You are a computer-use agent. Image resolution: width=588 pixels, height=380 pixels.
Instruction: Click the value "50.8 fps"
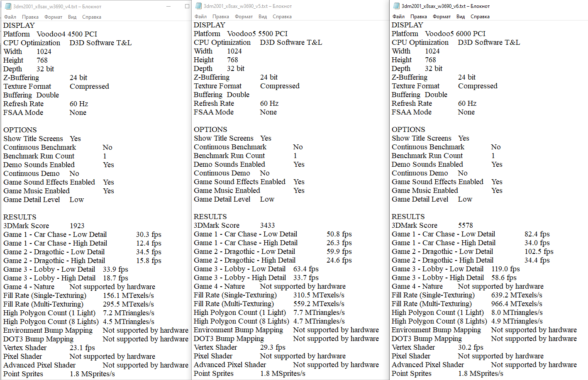point(339,234)
